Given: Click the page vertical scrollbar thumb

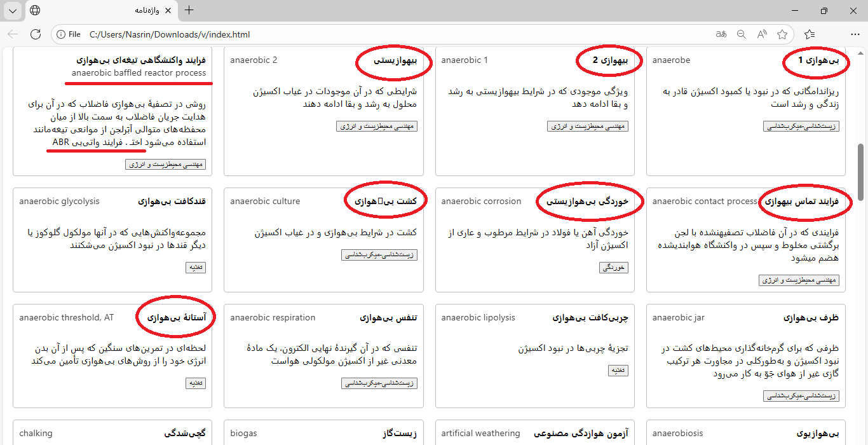Looking at the screenshot, I should coord(861,164).
